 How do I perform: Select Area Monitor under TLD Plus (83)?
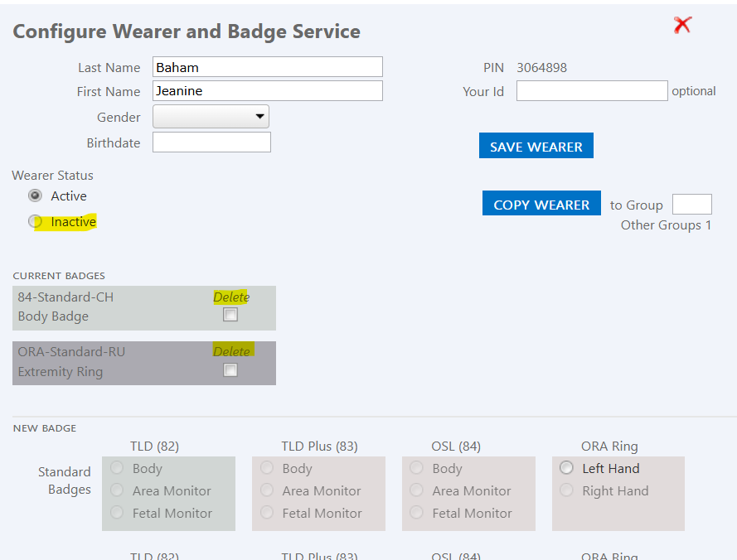point(266,490)
